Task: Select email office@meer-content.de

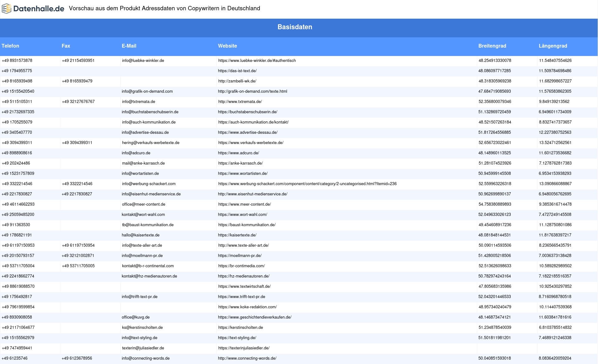Action: pyautogui.click(x=144, y=204)
